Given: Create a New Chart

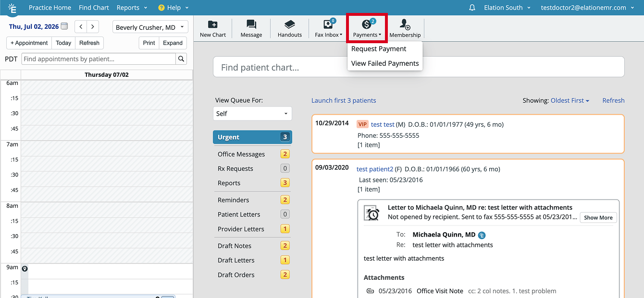Looking at the screenshot, I should (x=213, y=29).
